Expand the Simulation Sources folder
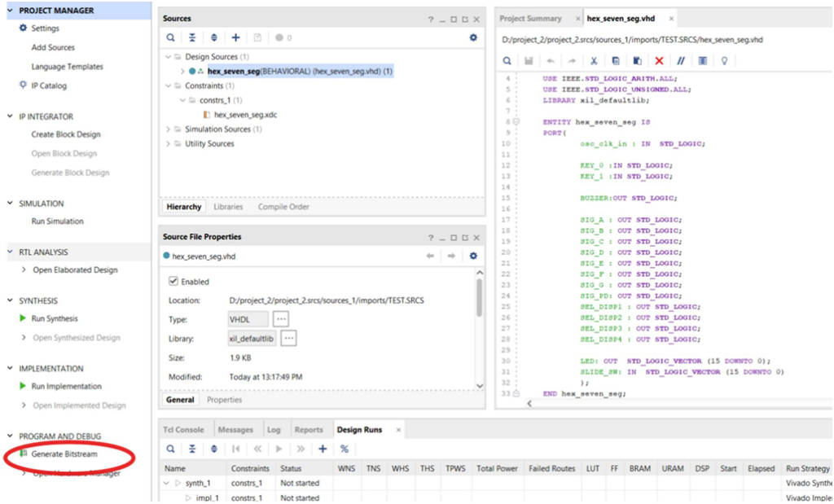834x504 pixels. pyautogui.click(x=168, y=129)
